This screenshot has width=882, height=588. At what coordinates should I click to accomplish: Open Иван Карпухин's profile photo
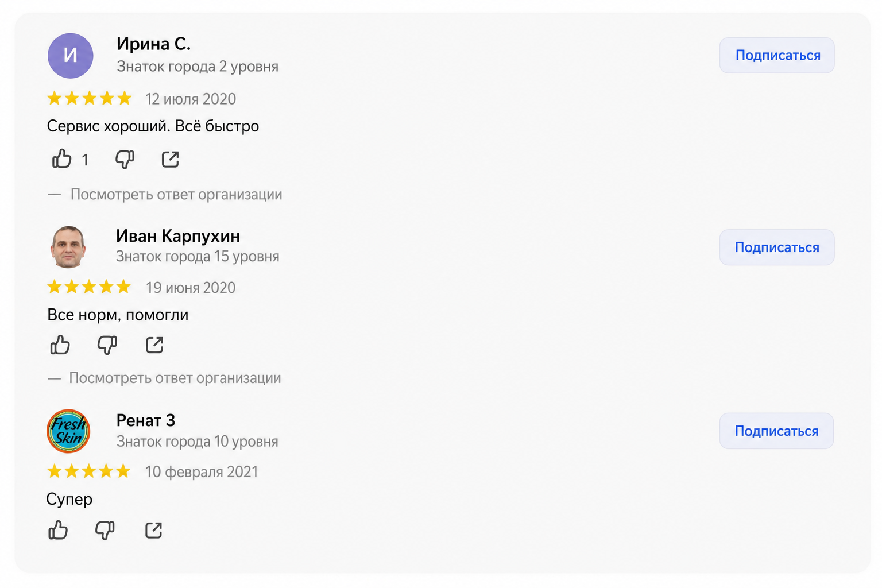68,247
